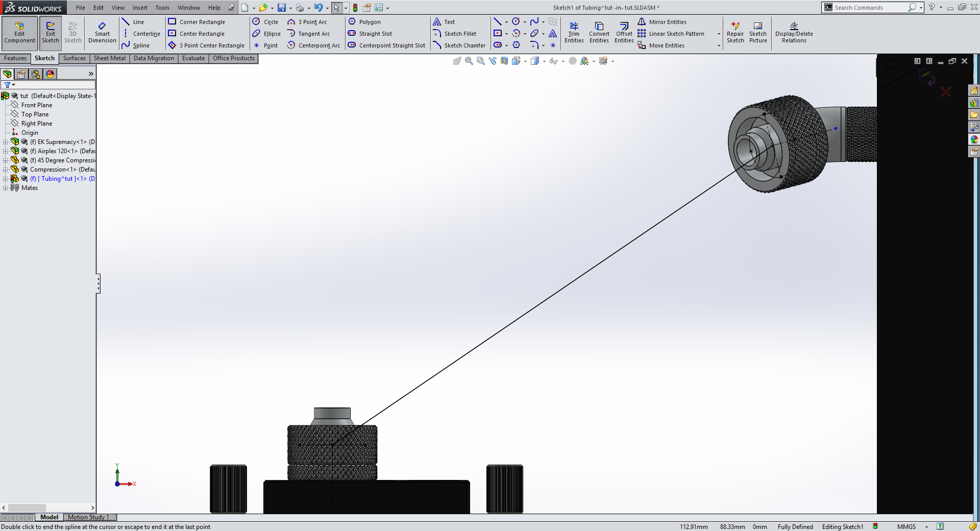The width and height of the screenshot is (980, 531).
Task: Expand EK Supremacy<1> component
Action: (6, 142)
